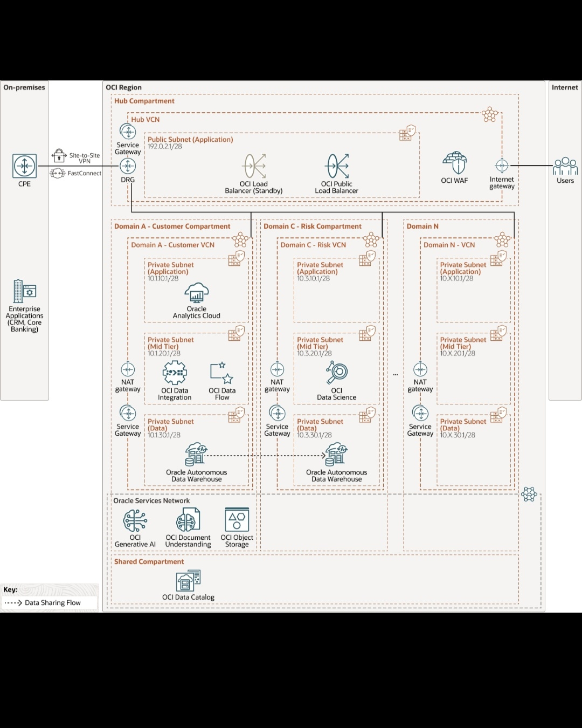Select the Domain N NAT gateway icon
This screenshot has width=582, height=728.
click(420, 369)
